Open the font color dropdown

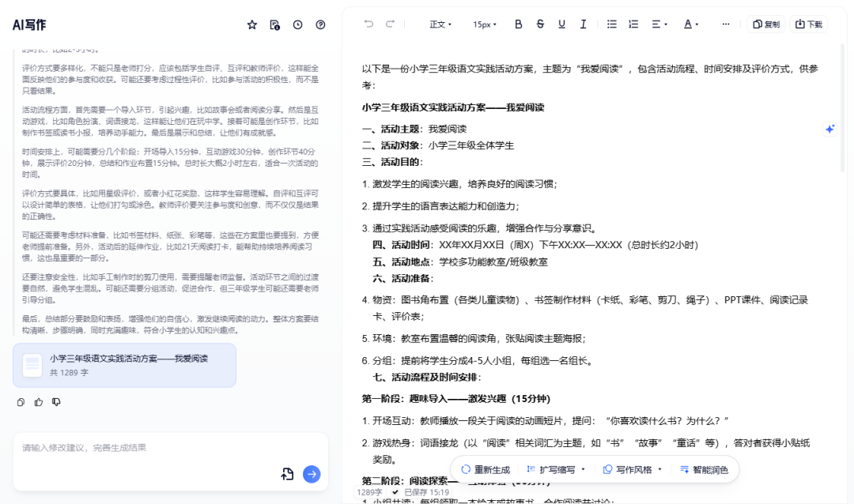point(692,24)
